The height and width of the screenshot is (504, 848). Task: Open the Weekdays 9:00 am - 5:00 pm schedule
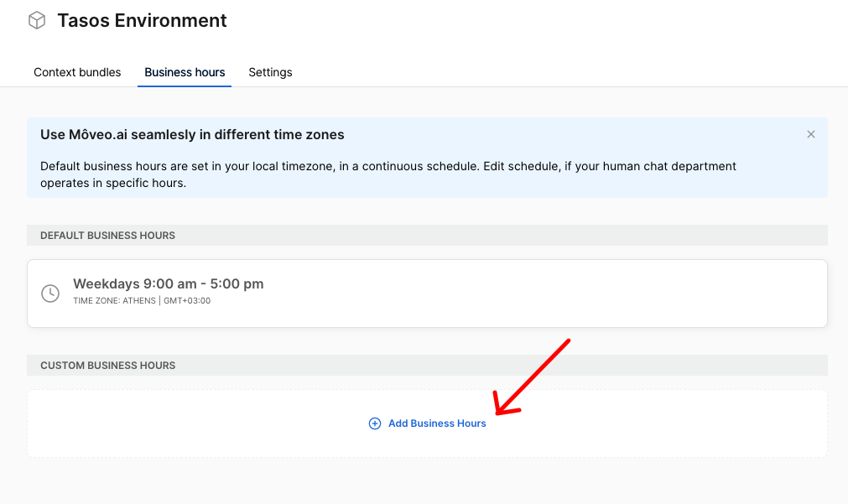pos(169,283)
